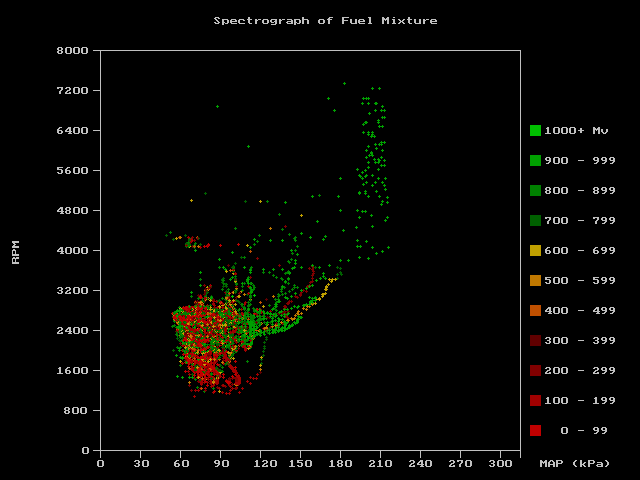Screen dimensions: 640x480
Task: Click the 100 - 199 red legend swatch
Action: click(x=535, y=400)
